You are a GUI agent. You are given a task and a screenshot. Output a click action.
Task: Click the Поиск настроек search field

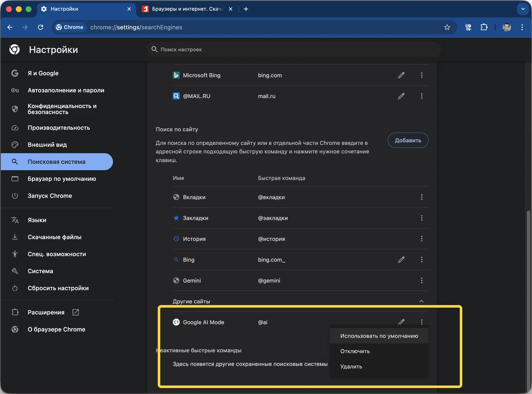(294, 50)
